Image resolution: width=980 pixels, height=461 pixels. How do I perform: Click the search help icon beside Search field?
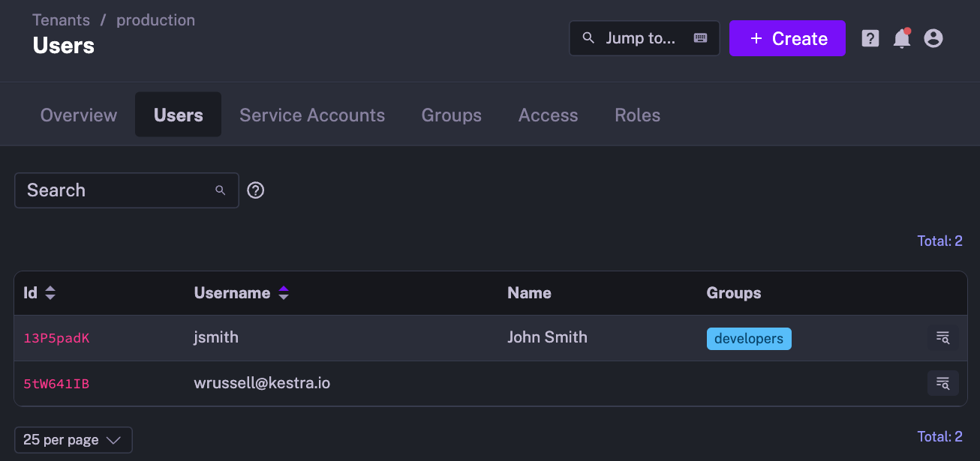tap(256, 190)
